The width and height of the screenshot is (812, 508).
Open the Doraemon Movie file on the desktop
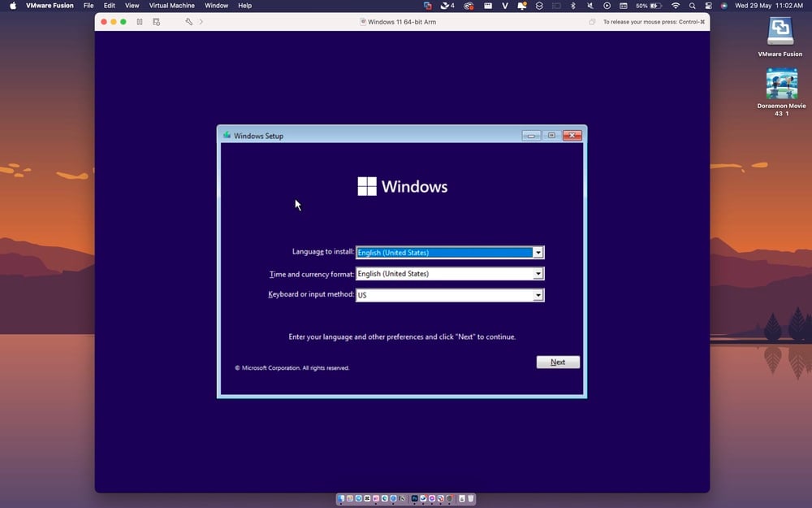[780, 85]
